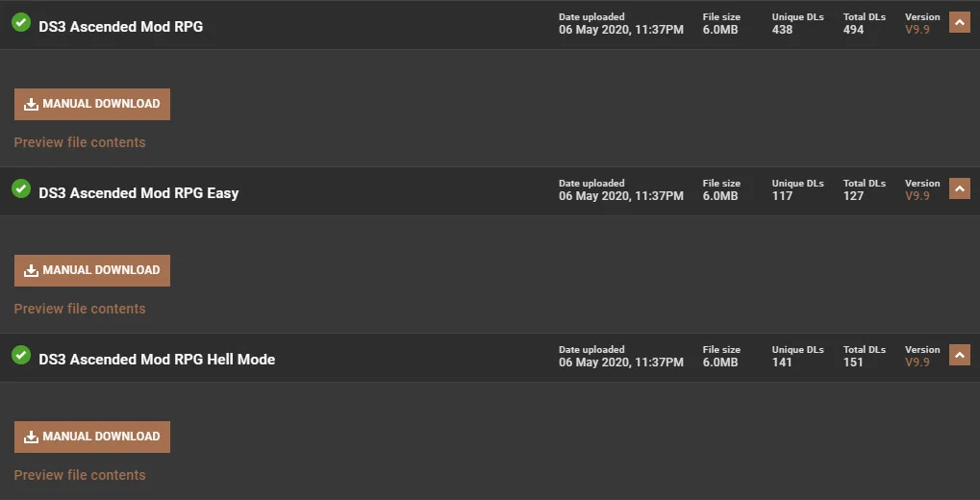Open Preview file contents for Hell Mode
The width and height of the screenshot is (980, 500).
click(x=80, y=475)
